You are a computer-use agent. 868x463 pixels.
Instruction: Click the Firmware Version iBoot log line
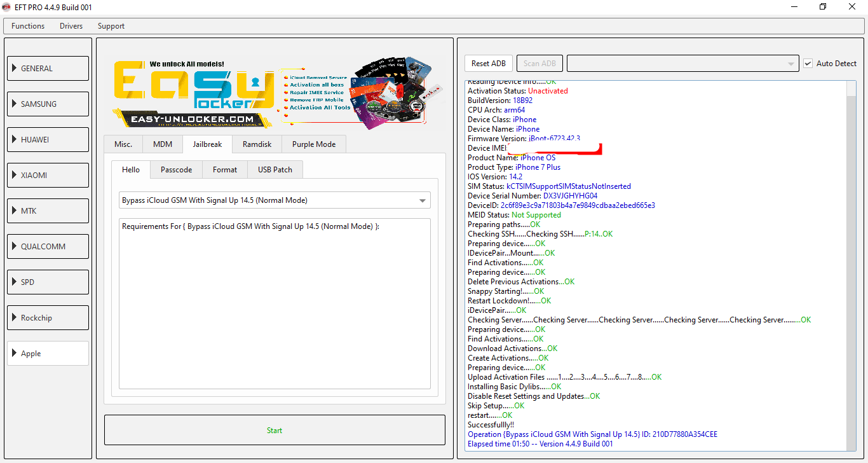[x=524, y=139]
